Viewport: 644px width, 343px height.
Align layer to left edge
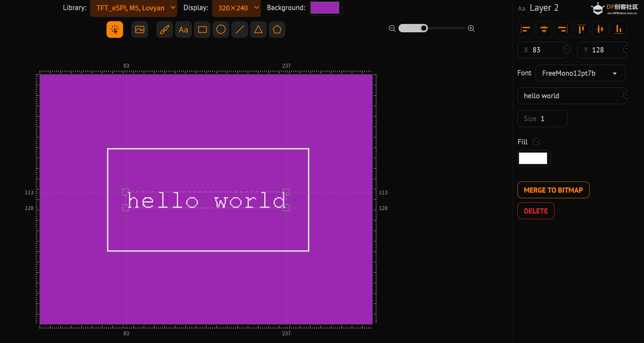point(526,29)
